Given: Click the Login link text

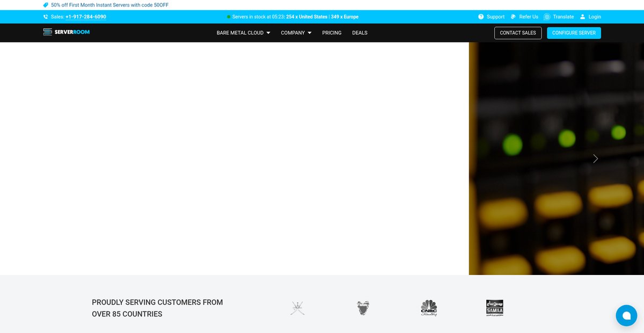Looking at the screenshot, I should (595, 17).
